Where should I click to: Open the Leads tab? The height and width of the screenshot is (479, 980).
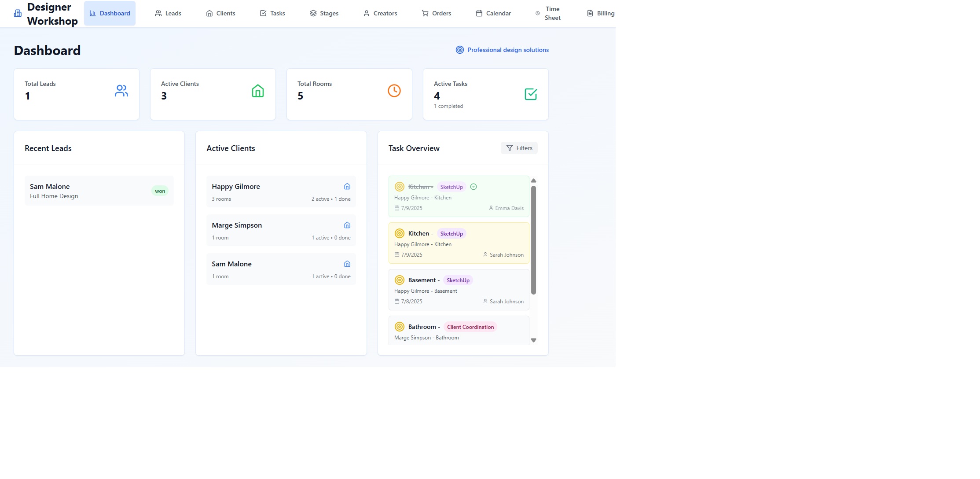168,14
